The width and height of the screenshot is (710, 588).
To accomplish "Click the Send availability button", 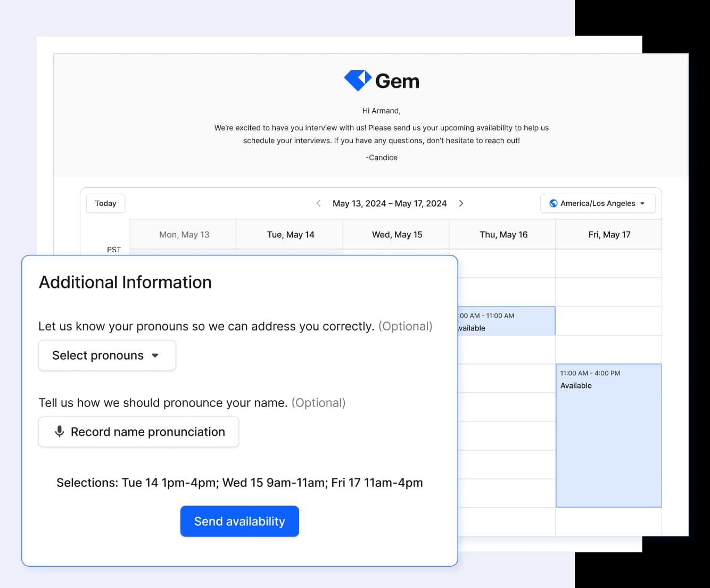I will point(240,521).
